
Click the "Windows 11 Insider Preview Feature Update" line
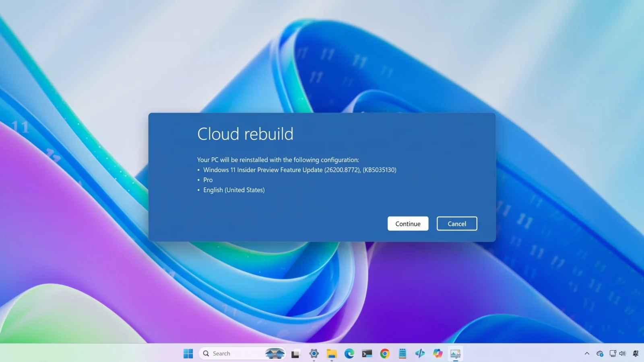[300, 170]
